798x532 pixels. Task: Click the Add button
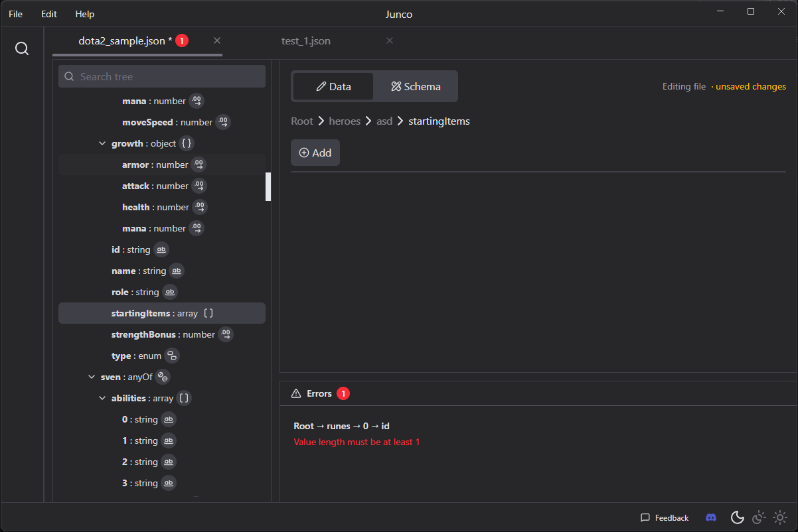point(315,153)
